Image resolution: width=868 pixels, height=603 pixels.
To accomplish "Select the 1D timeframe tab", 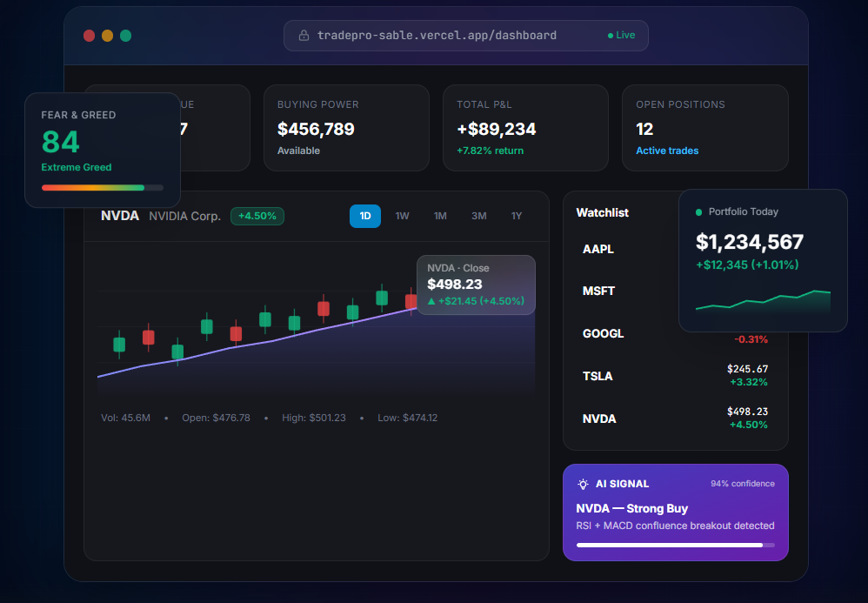I will tap(365, 216).
